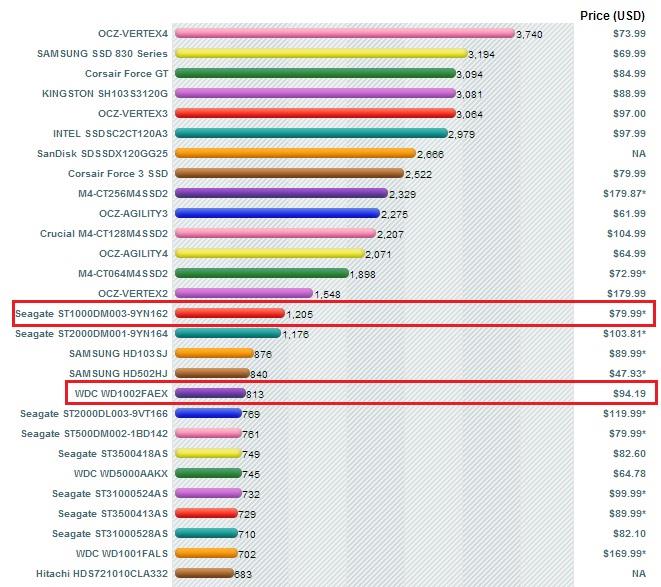Click the purple M4-CT256M4SSD2 bar scoring 2,329
This screenshot has width=661, height=587.
tap(280, 193)
